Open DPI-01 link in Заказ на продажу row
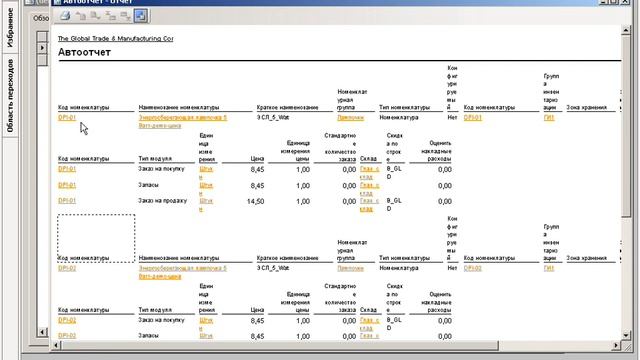Screen dimensions: 640x360 tap(67, 201)
